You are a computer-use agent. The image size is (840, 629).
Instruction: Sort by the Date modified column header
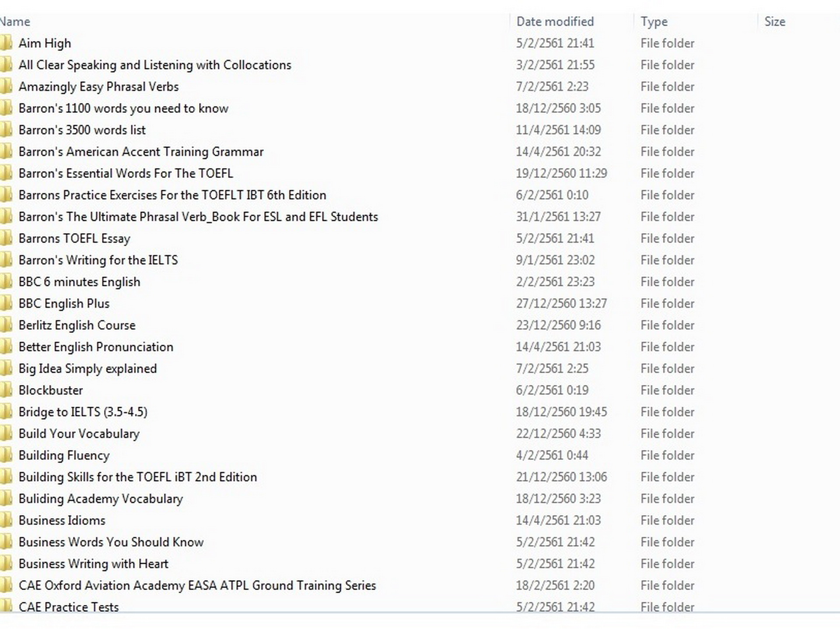(555, 22)
